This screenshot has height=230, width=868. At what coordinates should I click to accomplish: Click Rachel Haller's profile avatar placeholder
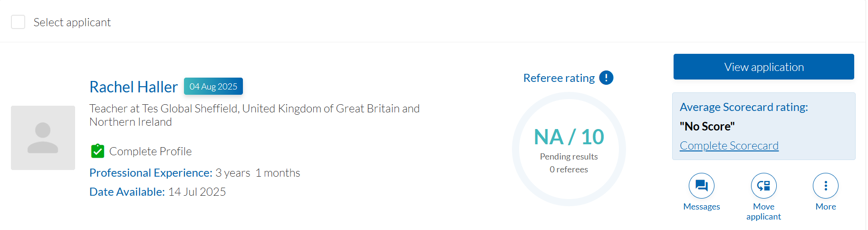43,138
